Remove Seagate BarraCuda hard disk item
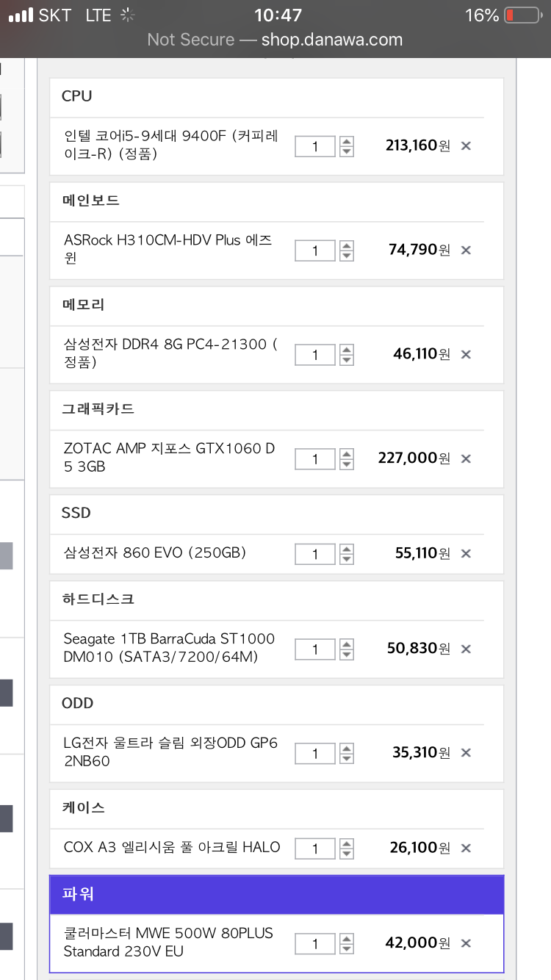 pyautogui.click(x=466, y=649)
